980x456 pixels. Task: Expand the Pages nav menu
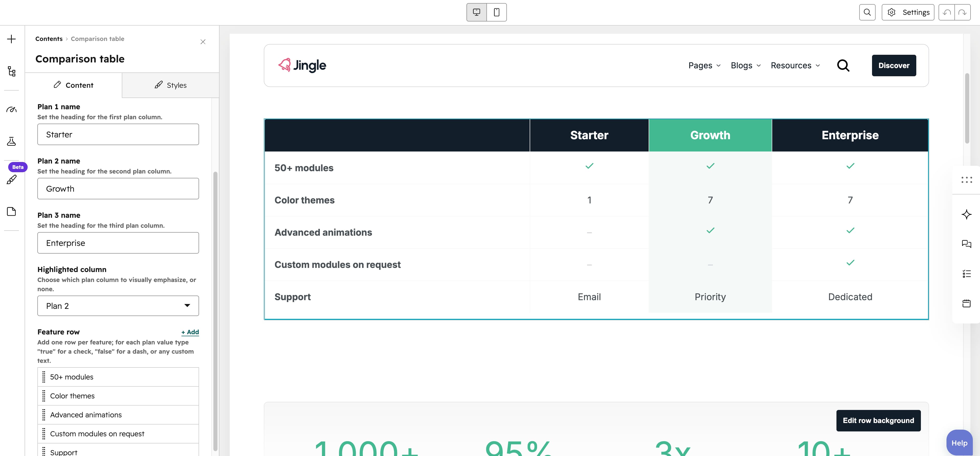coord(704,66)
